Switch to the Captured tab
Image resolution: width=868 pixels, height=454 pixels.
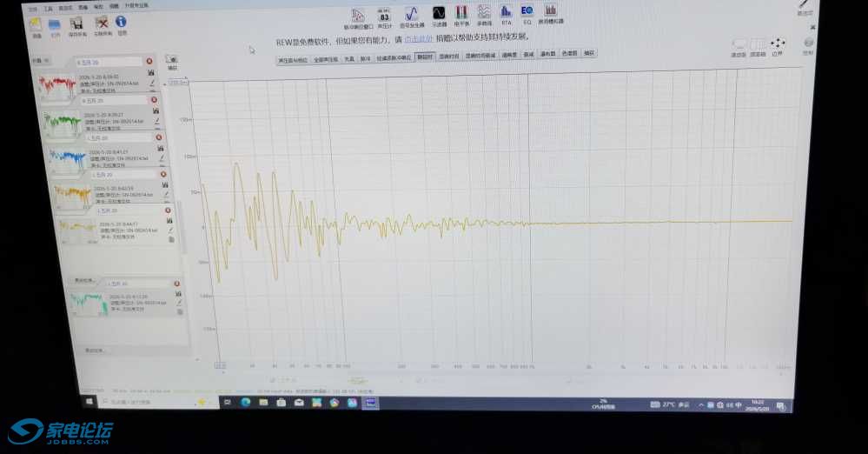(589, 53)
